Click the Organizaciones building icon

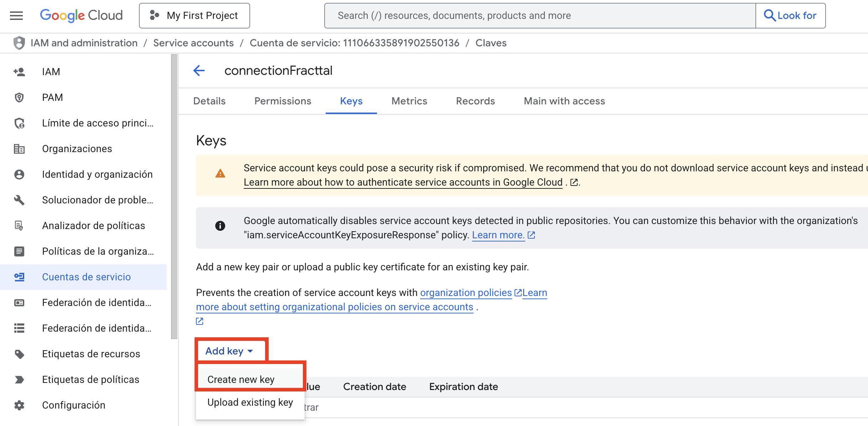[19, 149]
